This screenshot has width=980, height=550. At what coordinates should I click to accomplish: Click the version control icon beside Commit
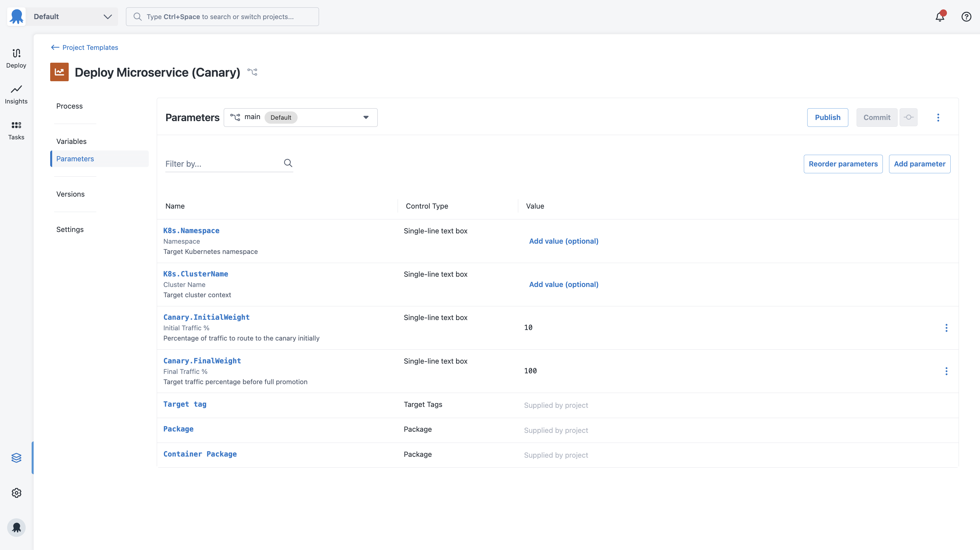coord(908,117)
